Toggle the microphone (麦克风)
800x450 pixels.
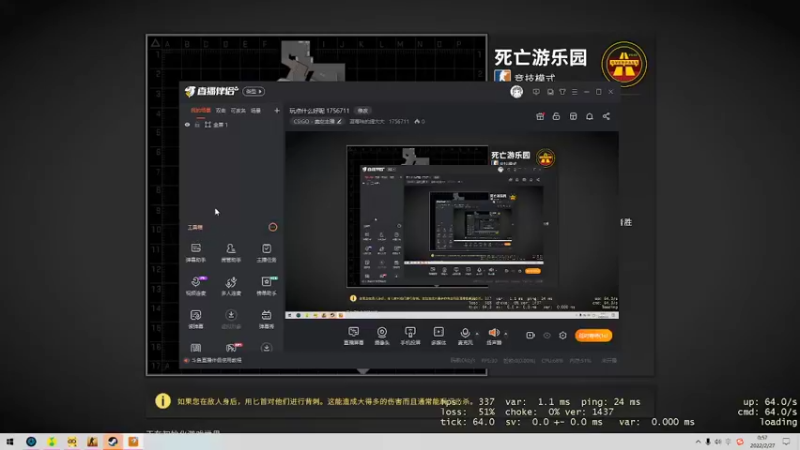(x=465, y=336)
